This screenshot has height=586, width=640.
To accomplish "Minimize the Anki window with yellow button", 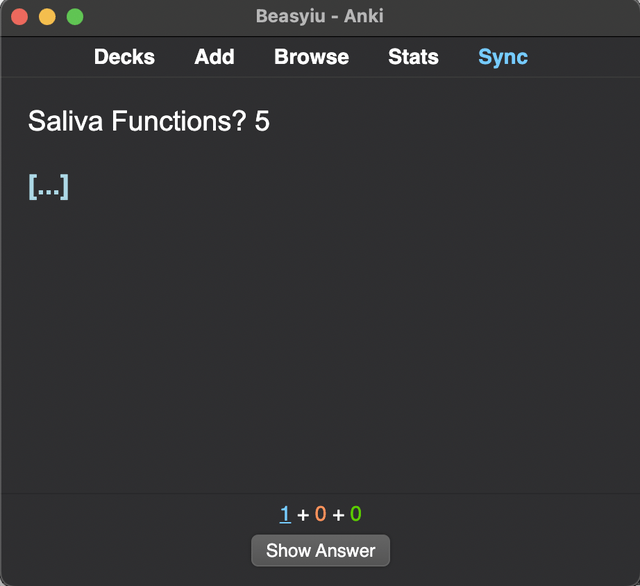I will 47,17.
